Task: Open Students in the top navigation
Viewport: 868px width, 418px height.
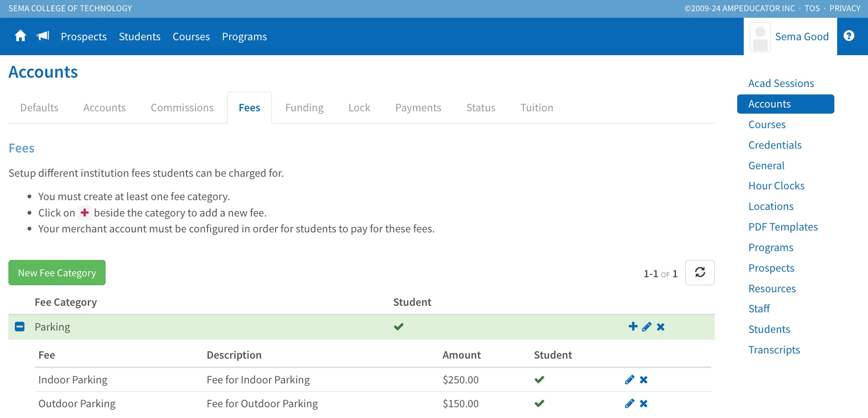Action: (140, 36)
